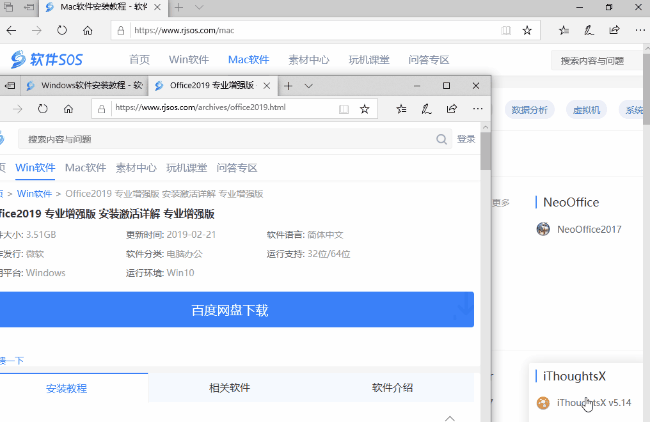Viewport: 650px width, 422px height.
Task: Open settings and more in front Office2019 window
Action: pos(478,109)
